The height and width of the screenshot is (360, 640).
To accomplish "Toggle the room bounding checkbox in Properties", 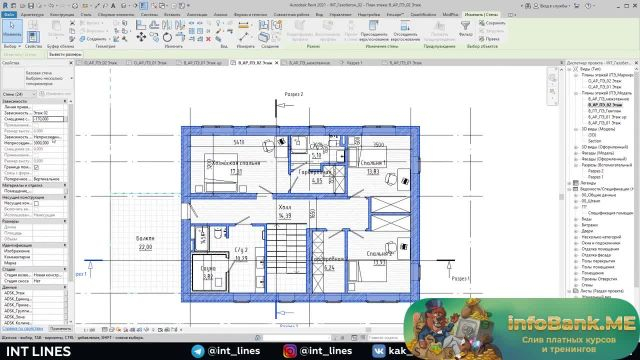I will tap(36, 167).
